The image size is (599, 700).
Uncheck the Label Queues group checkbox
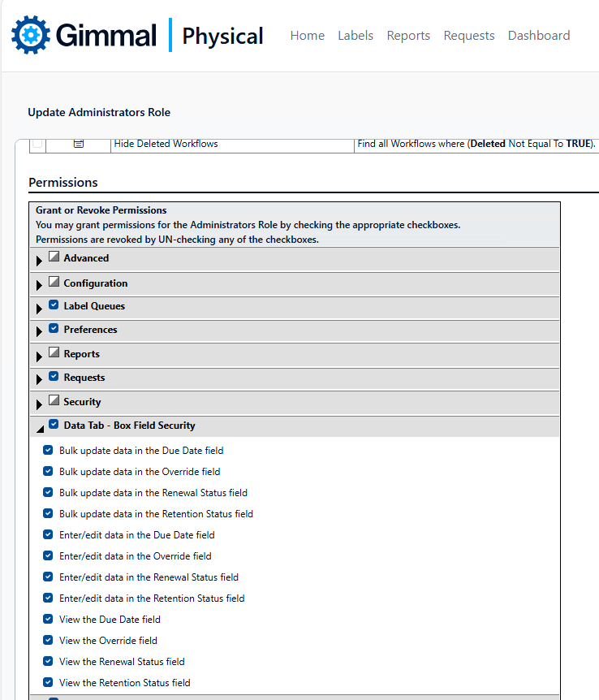click(54, 305)
